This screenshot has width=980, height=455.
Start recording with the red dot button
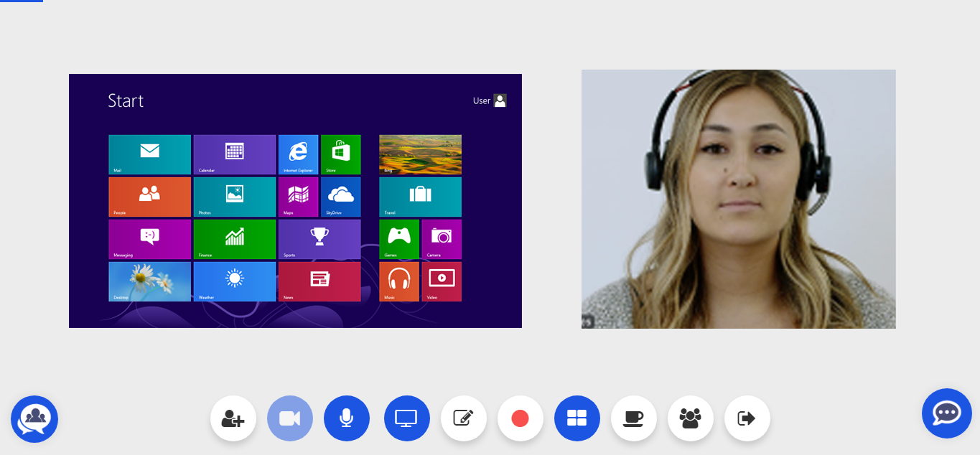tap(521, 418)
